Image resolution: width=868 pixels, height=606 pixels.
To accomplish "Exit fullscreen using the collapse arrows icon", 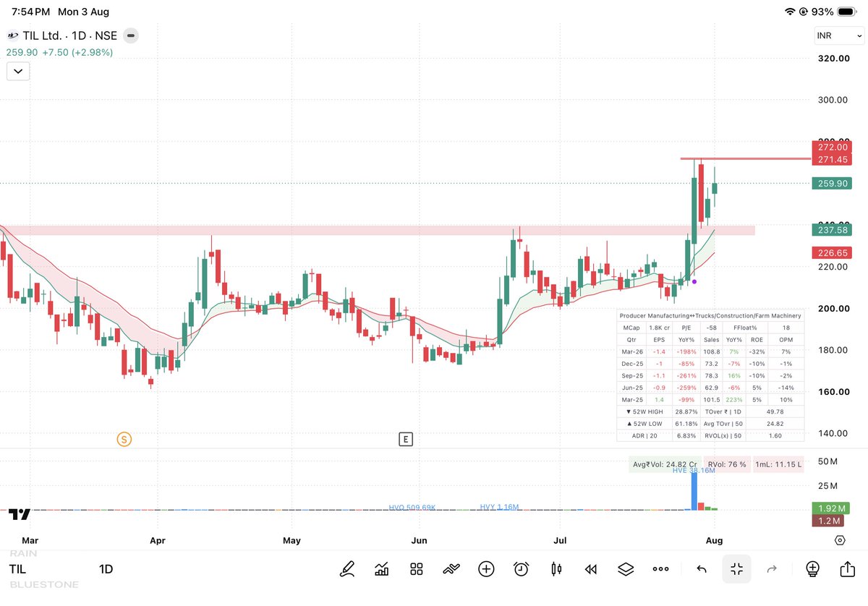I will click(x=737, y=569).
